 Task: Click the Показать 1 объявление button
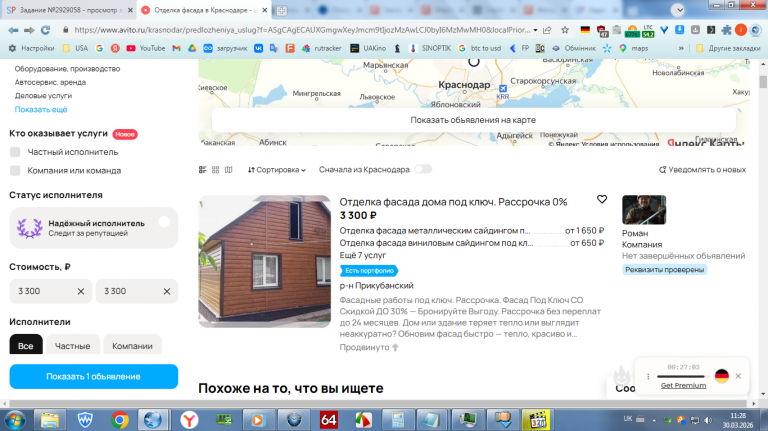pyautogui.click(x=94, y=377)
